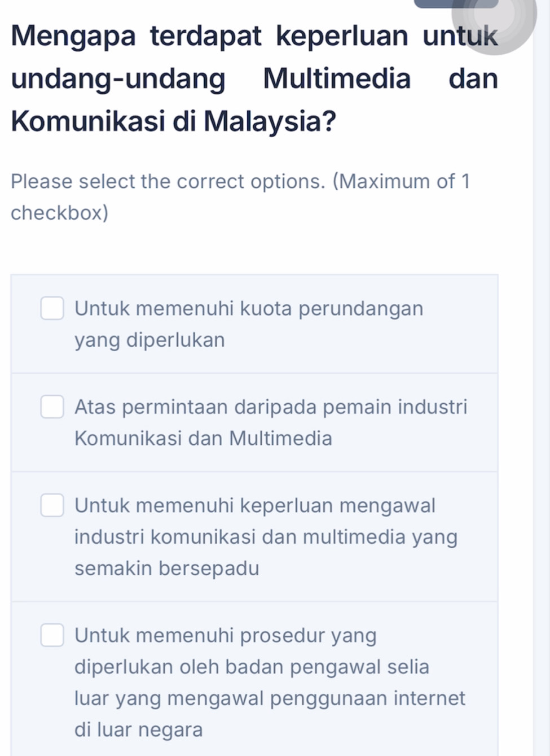Screen dimensions: 550x756
Task: Tap the floating grey circle button
Action: [x=494, y=24]
